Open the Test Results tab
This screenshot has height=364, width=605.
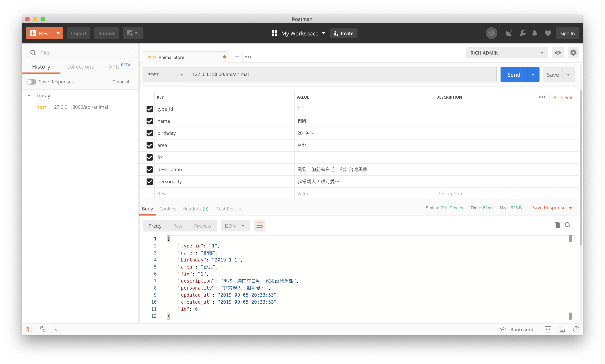click(229, 209)
